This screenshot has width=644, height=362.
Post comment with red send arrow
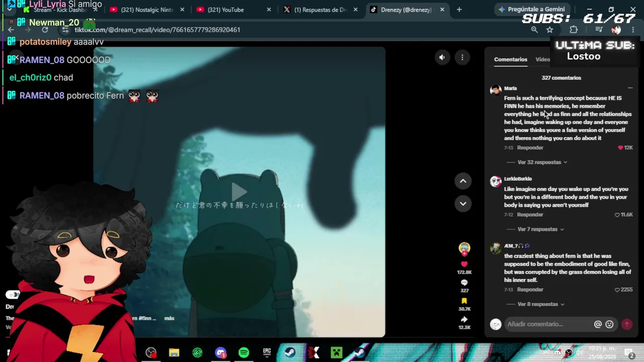[x=627, y=324]
